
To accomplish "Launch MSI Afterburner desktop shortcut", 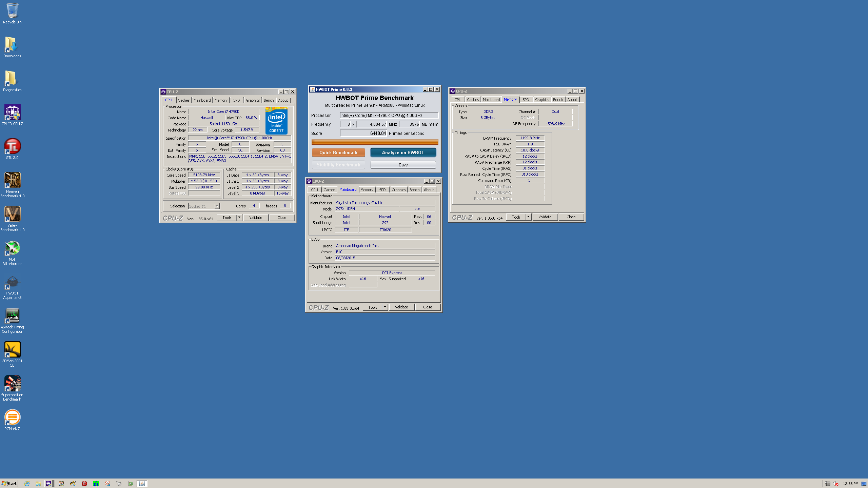I will click(x=12, y=252).
